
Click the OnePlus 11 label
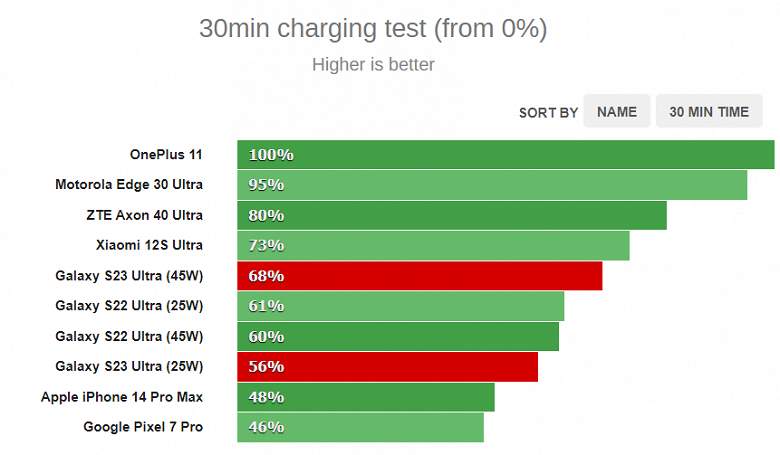pyautogui.click(x=166, y=155)
